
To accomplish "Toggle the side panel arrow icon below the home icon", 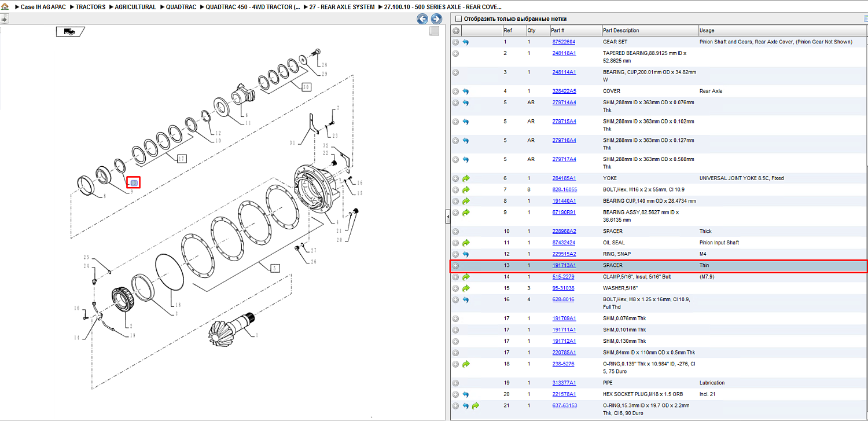I will (4, 19).
